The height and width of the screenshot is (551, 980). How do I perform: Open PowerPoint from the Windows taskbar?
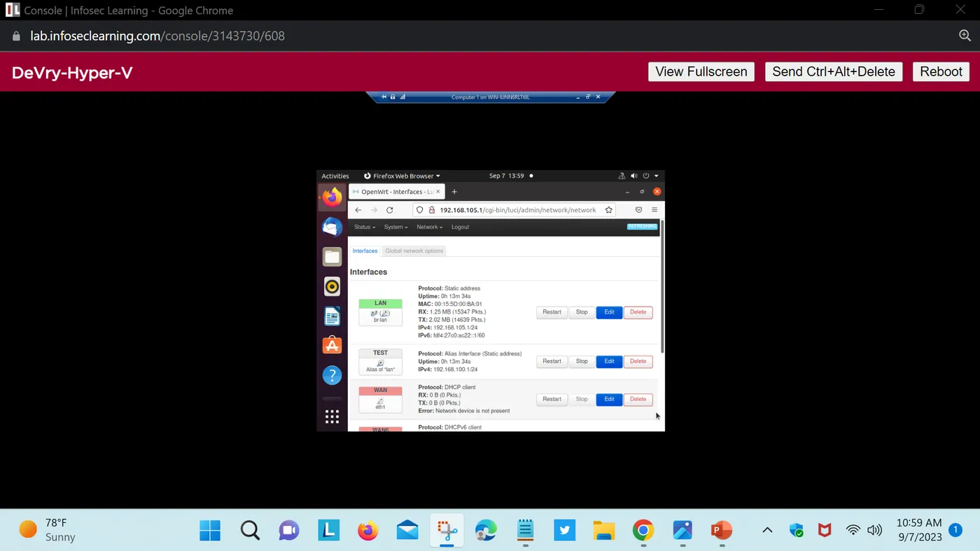[x=721, y=531]
